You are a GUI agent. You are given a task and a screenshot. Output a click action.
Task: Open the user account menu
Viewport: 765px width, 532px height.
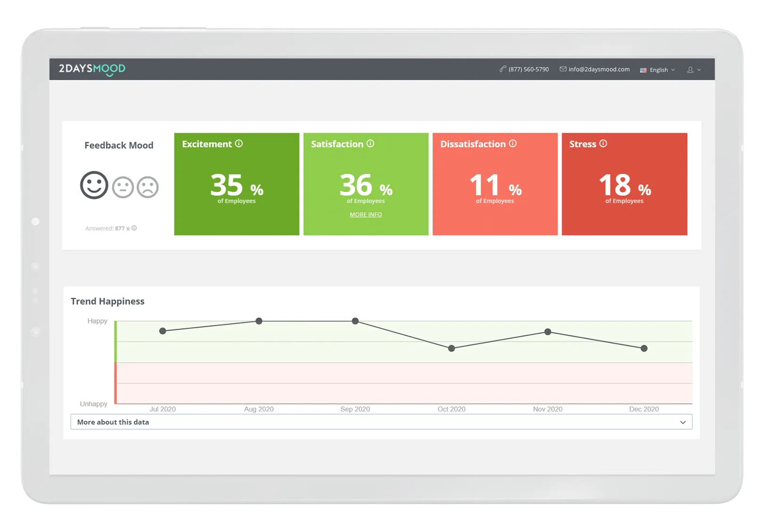[694, 70]
